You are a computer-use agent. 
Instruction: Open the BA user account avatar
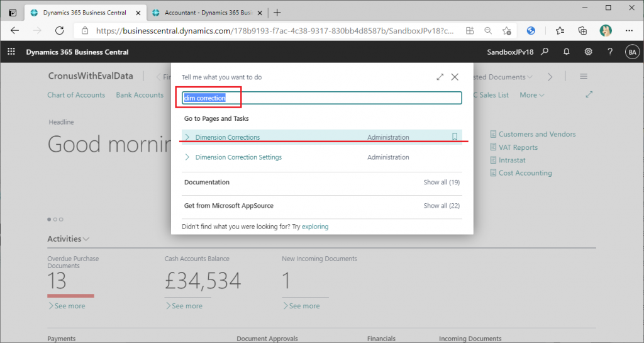[632, 52]
